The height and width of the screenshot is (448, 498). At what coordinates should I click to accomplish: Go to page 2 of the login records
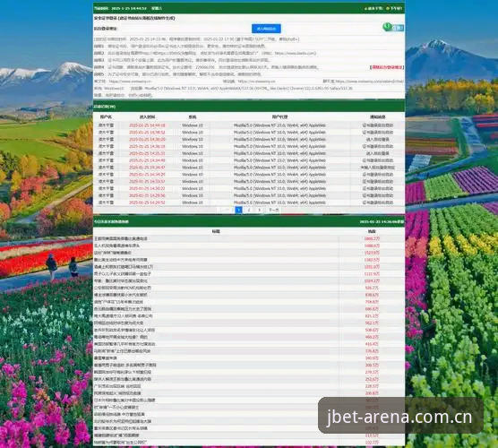click(249, 210)
